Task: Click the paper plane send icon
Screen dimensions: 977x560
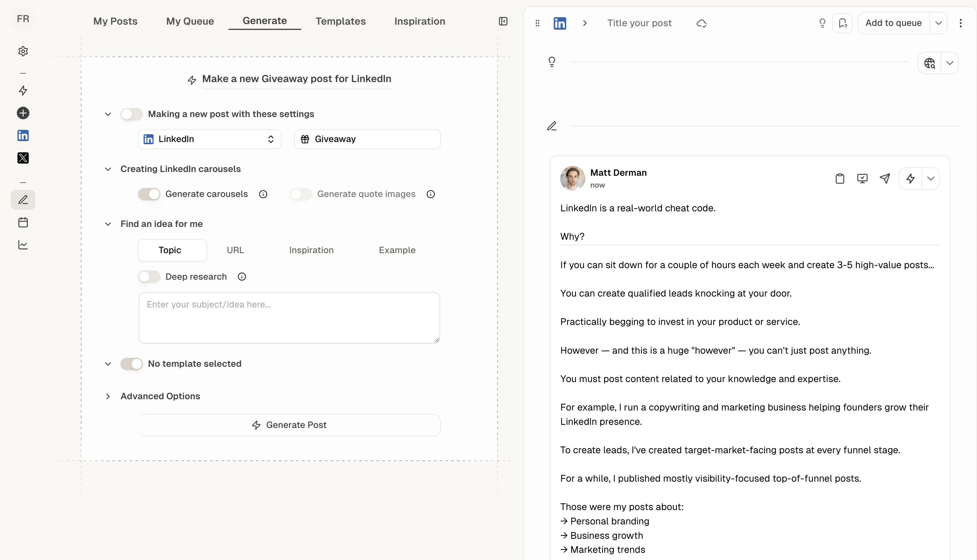Action: [x=885, y=179]
